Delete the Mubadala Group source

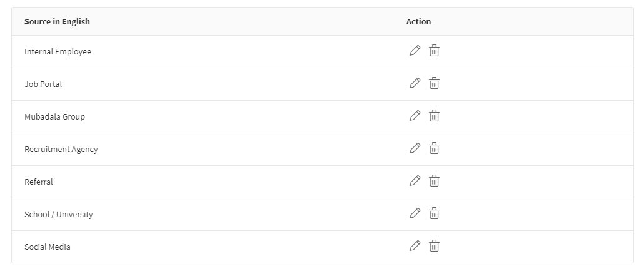[x=434, y=116]
